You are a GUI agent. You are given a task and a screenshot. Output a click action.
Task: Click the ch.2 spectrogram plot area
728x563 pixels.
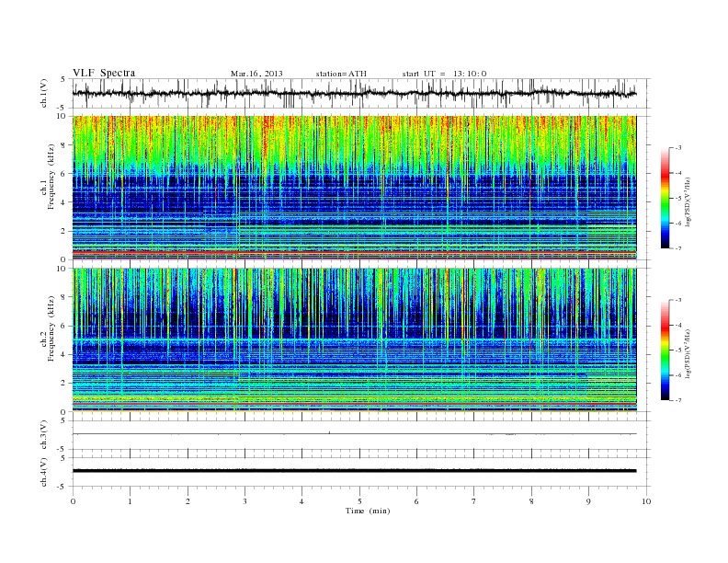click(354, 340)
